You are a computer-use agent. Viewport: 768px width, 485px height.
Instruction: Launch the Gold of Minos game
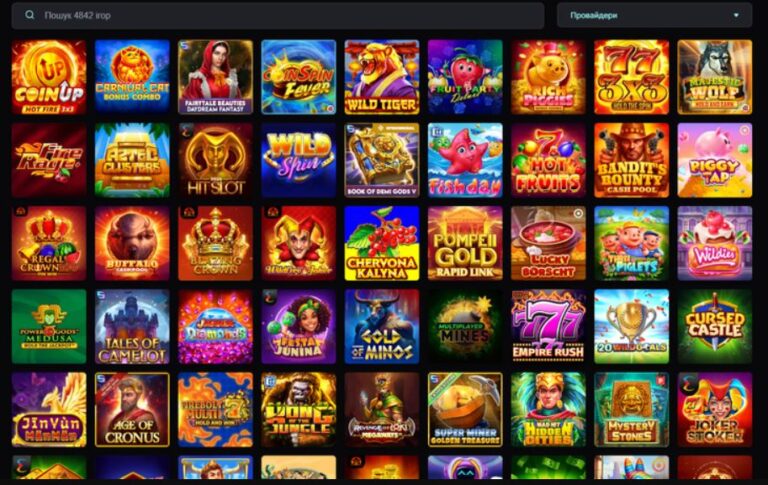pos(382,326)
